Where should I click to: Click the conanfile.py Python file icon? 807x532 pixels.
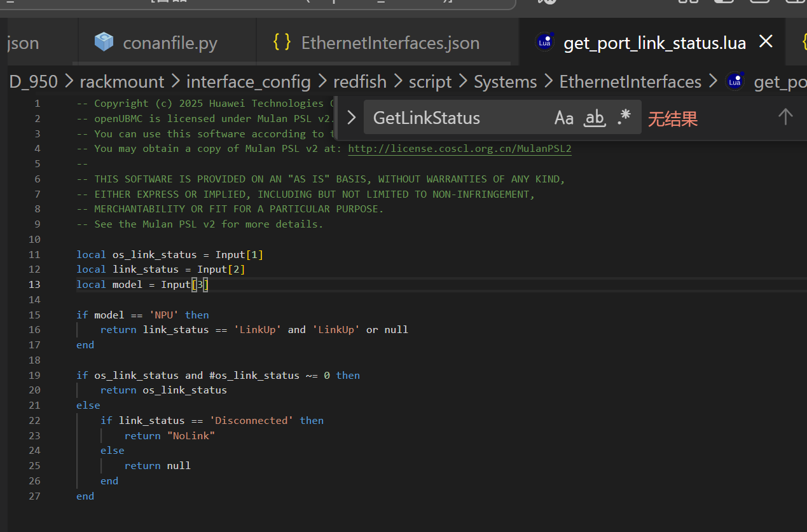tap(104, 43)
